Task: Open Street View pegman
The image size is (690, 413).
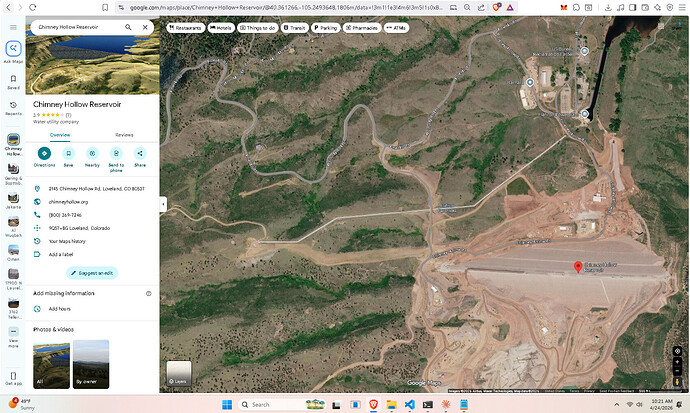Action: (x=677, y=382)
